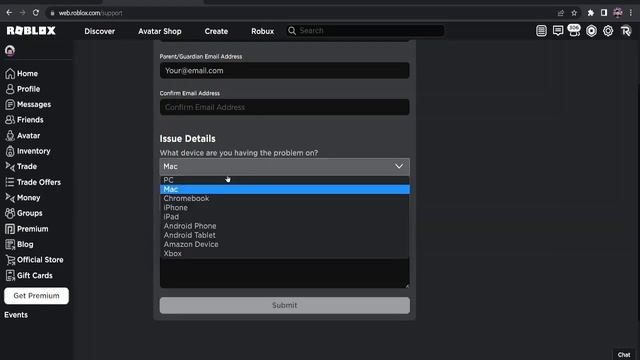Click the Roblox R icon in header

[x=626, y=31]
